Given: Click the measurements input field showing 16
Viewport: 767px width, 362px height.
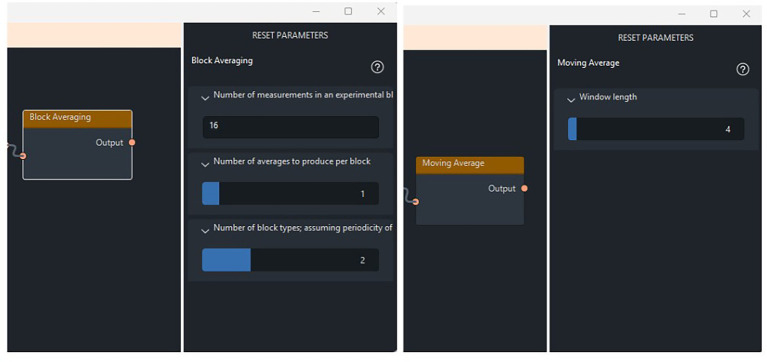Looking at the screenshot, I should (291, 127).
